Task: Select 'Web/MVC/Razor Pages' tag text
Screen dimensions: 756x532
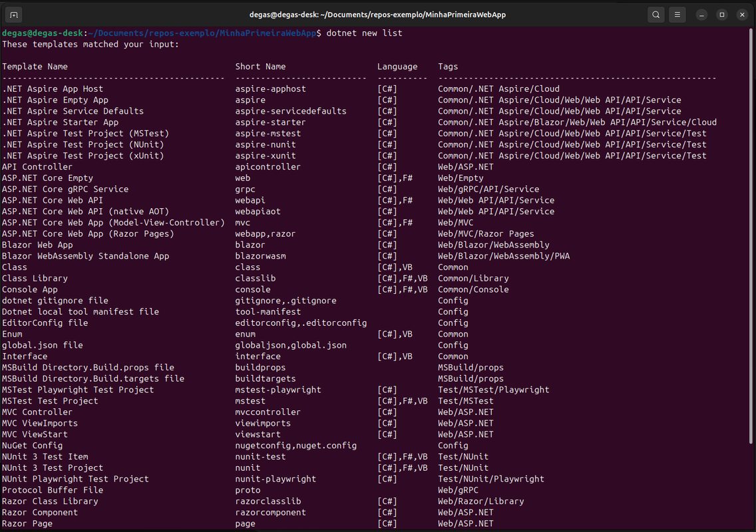Action: click(x=486, y=233)
